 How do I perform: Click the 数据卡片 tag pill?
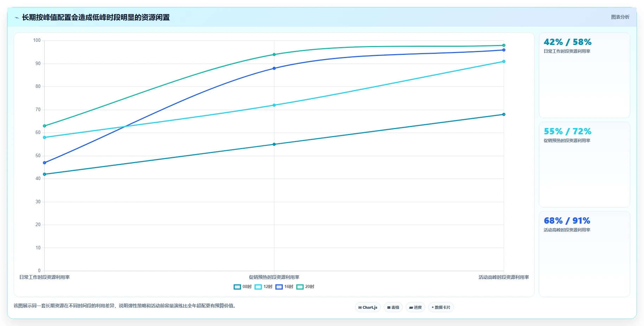(441, 307)
